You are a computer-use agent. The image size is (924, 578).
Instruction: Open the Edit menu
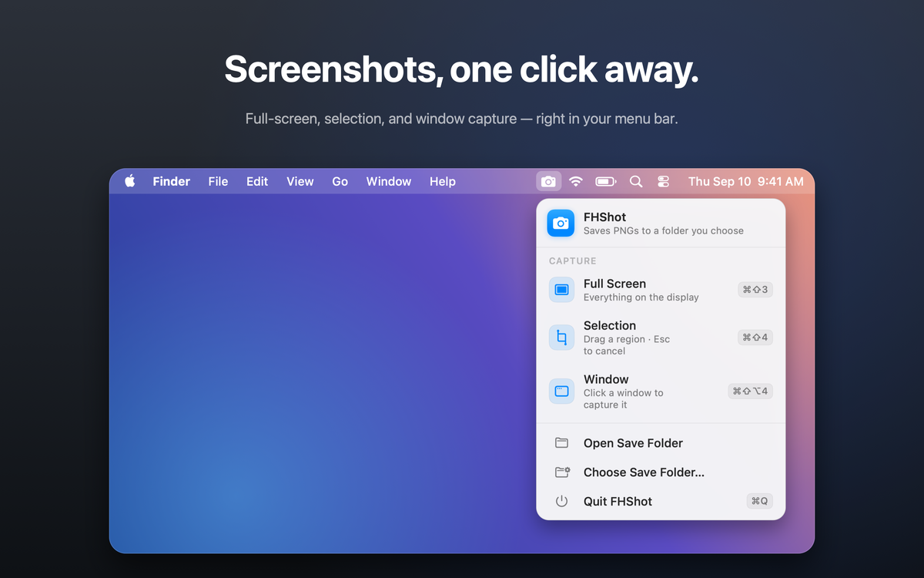(x=257, y=181)
